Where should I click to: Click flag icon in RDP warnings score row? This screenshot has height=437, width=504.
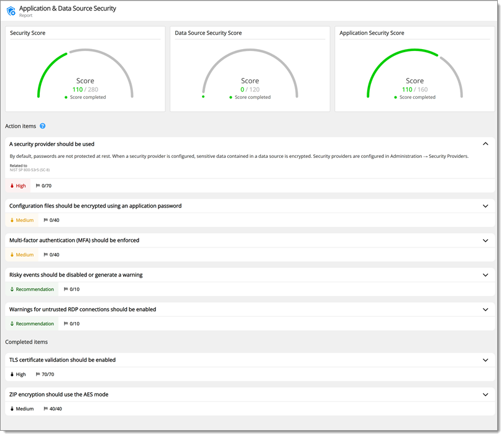click(x=66, y=323)
